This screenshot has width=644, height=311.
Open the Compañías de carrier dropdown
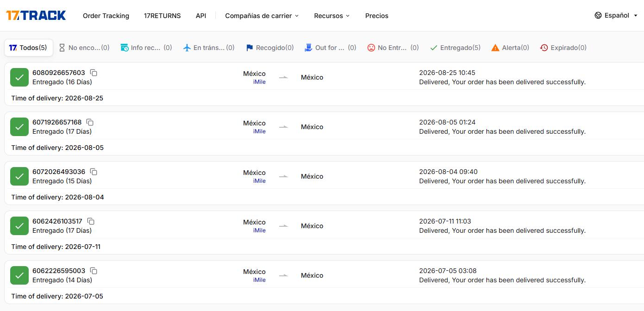click(262, 16)
